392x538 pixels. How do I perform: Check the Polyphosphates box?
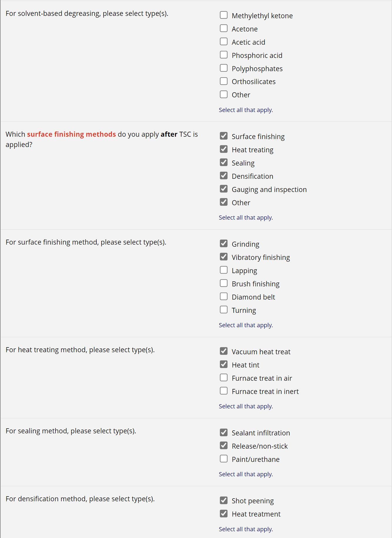[x=224, y=68]
